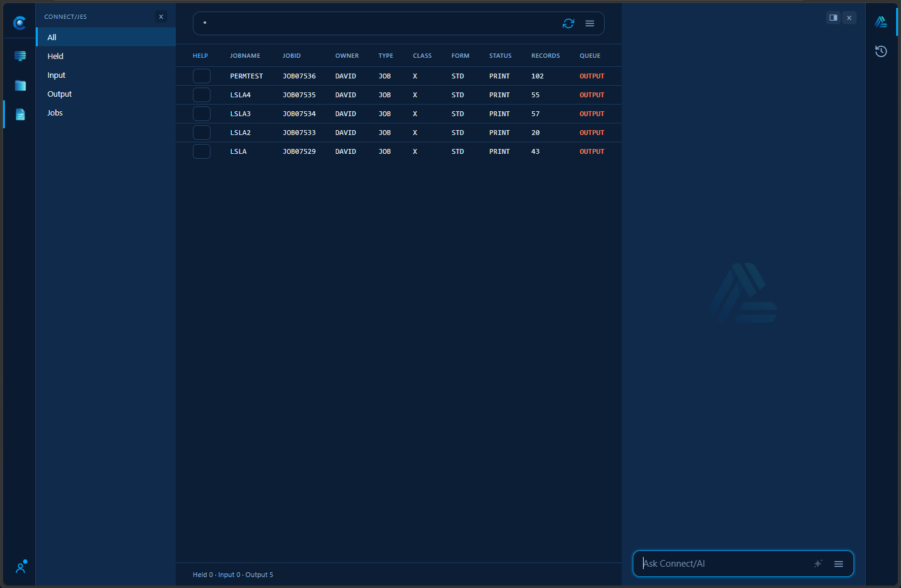Click the sparkle icon in Ask field
This screenshot has width=901, height=588.
(818, 564)
